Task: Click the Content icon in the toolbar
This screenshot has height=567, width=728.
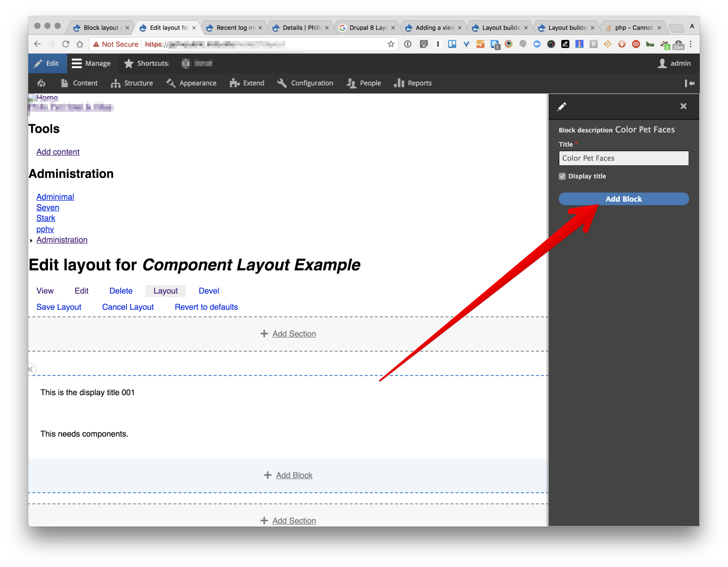Action: tap(65, 83)
